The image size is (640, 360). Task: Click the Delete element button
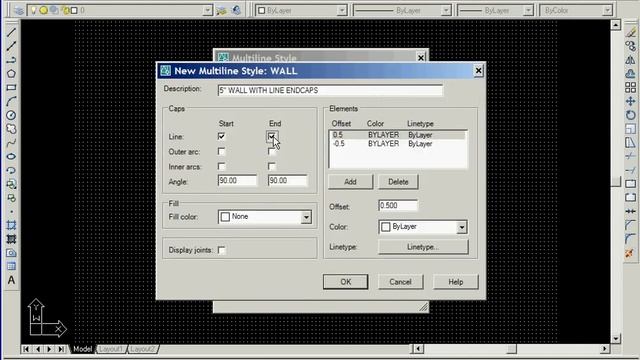(398, 182)
